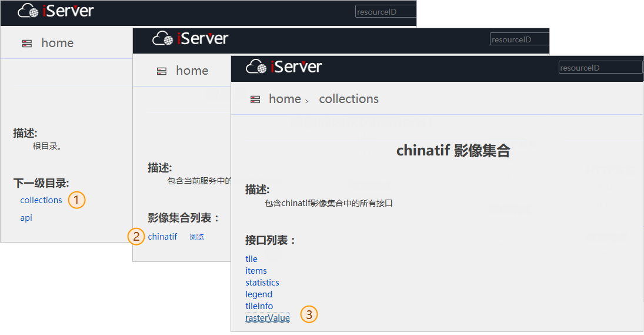Open the tile interface link
The height and width of the screenshot is (335, 644).
[x=252, y=259]
